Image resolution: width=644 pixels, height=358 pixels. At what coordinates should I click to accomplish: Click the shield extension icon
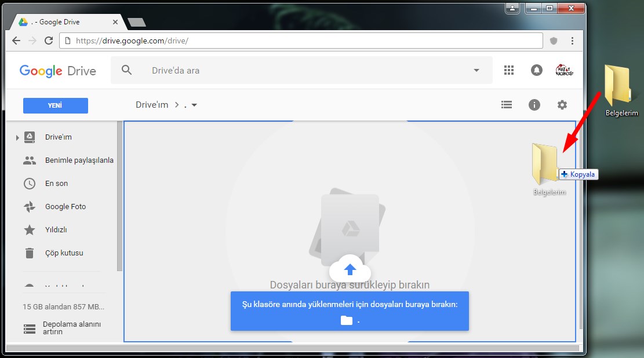[x=554, y=41]
